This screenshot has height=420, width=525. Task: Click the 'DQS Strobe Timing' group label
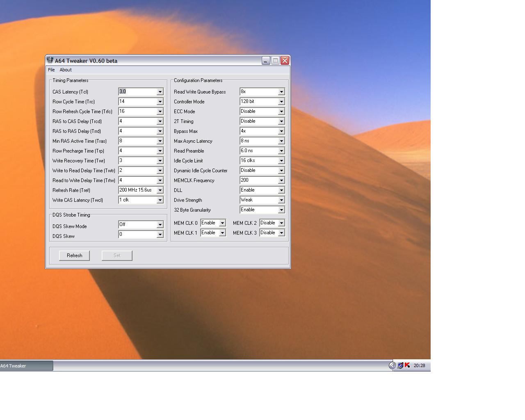(x=71, y=215)
